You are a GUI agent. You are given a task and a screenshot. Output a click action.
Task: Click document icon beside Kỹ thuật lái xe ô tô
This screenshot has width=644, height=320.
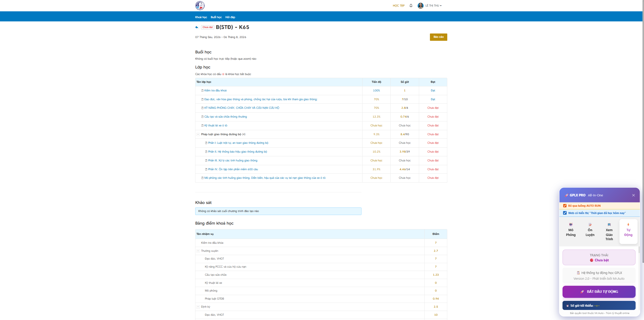tap(202, 125)
